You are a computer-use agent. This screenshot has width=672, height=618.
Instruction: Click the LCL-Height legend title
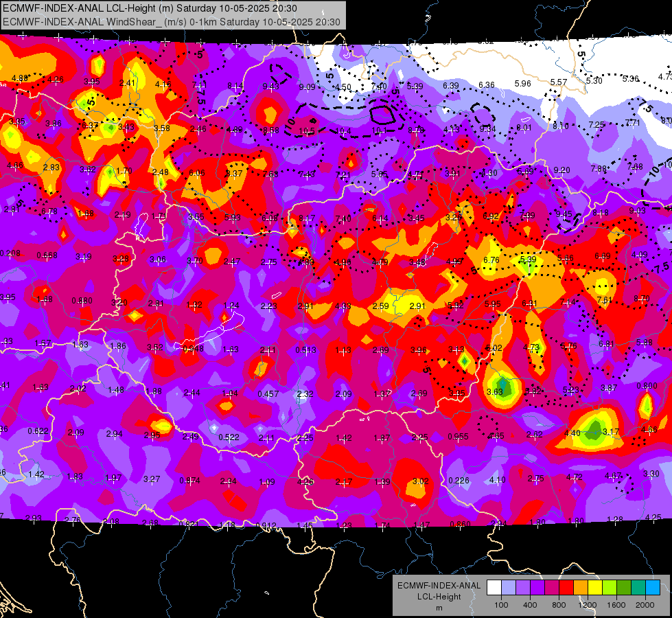(439, 597)
